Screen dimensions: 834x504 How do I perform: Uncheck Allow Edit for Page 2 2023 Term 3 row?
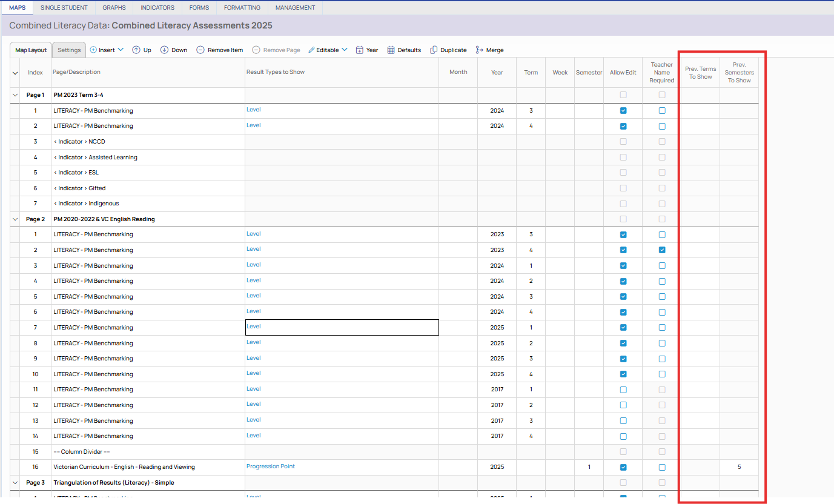[623, 234]
